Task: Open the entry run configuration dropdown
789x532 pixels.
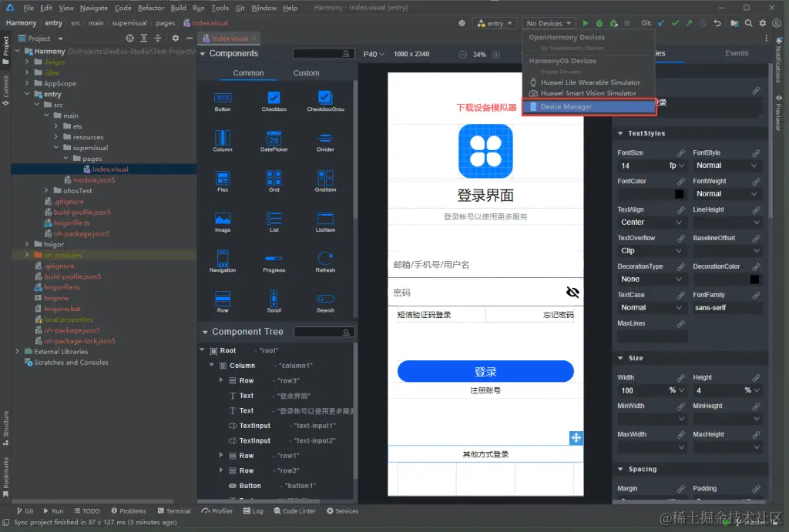Action: click(494, 23)
